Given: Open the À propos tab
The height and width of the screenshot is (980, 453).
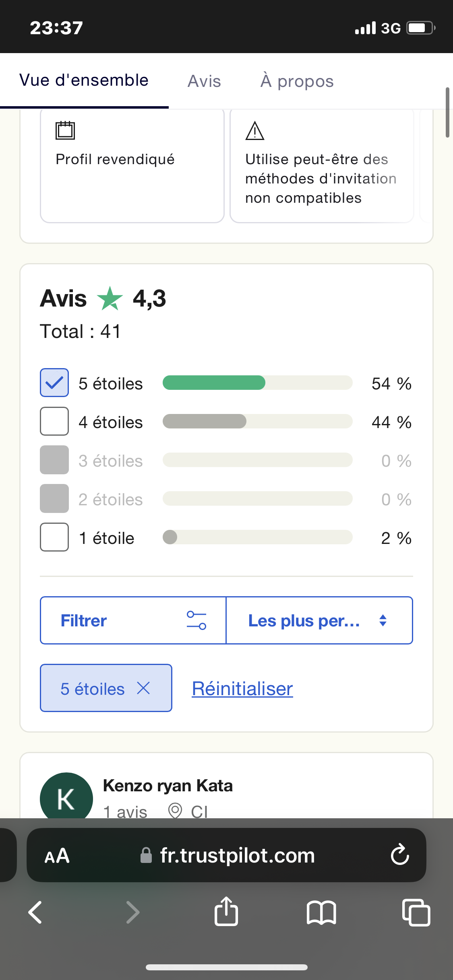Looking at the screenshot, I should [x=297, y=81].
